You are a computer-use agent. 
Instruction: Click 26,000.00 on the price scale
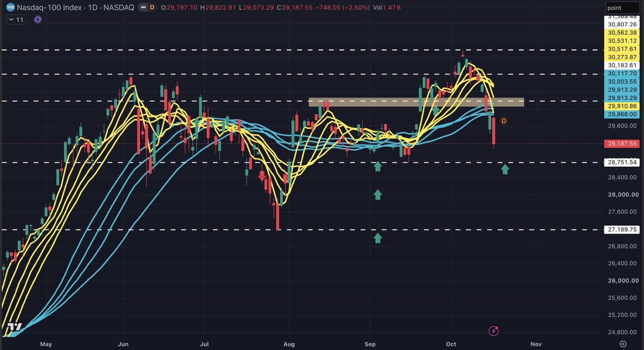point(623,281)
